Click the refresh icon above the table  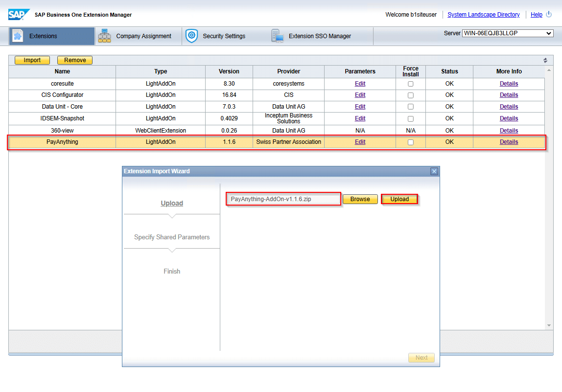coord(545,60)
